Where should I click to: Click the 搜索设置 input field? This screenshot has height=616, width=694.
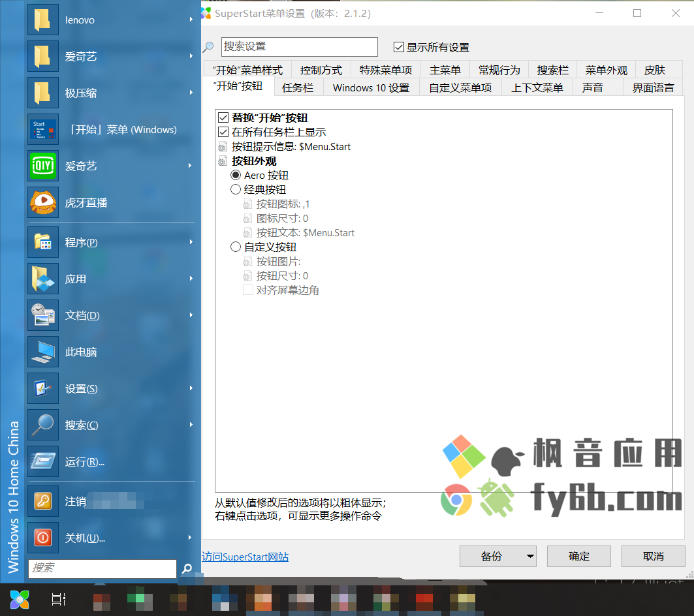[300, 47]
